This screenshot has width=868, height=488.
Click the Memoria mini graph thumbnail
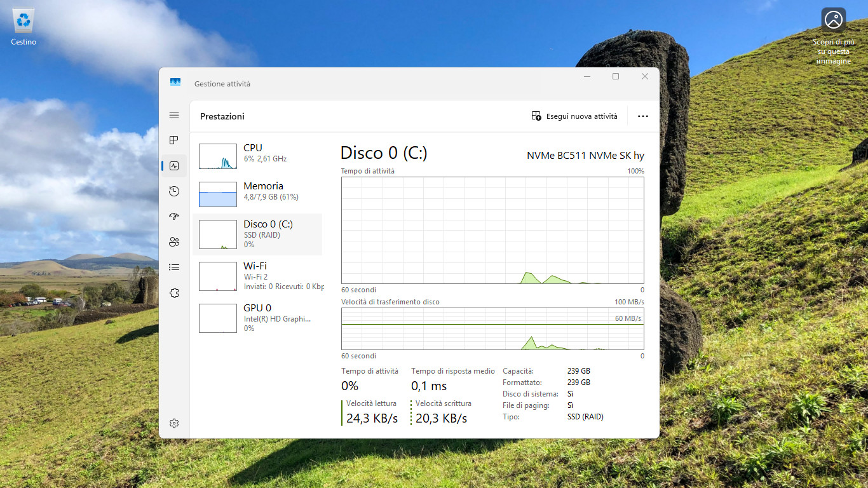click(x=218, y=194)
